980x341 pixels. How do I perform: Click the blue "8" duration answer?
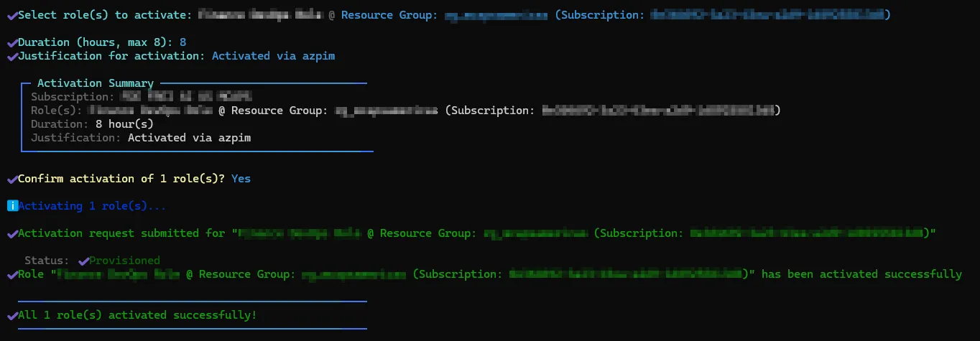coord(182,42)
